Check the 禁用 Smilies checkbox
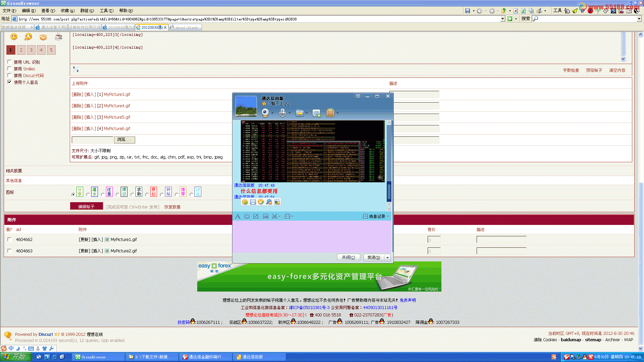The height and width of the screenshot is (362, 644). [x=9, y=68]
